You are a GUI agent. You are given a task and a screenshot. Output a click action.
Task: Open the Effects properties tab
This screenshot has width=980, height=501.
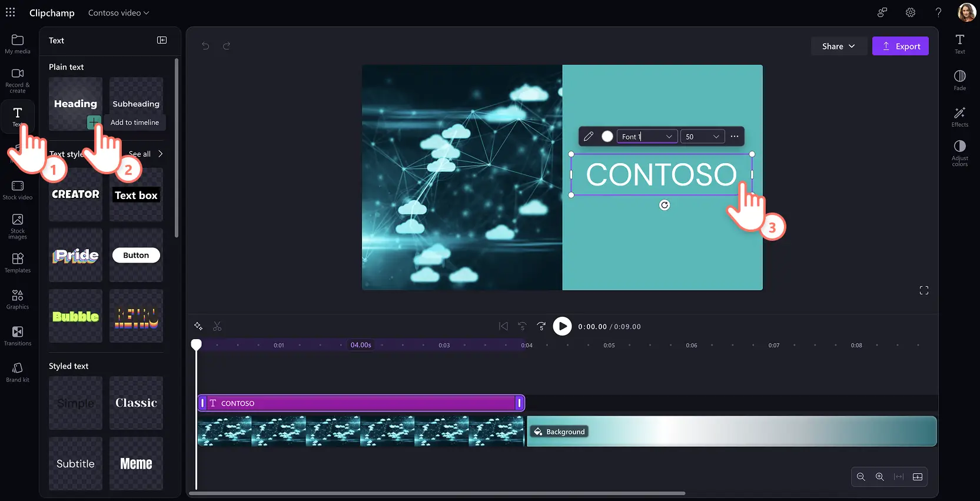click(x=960, y=117)
